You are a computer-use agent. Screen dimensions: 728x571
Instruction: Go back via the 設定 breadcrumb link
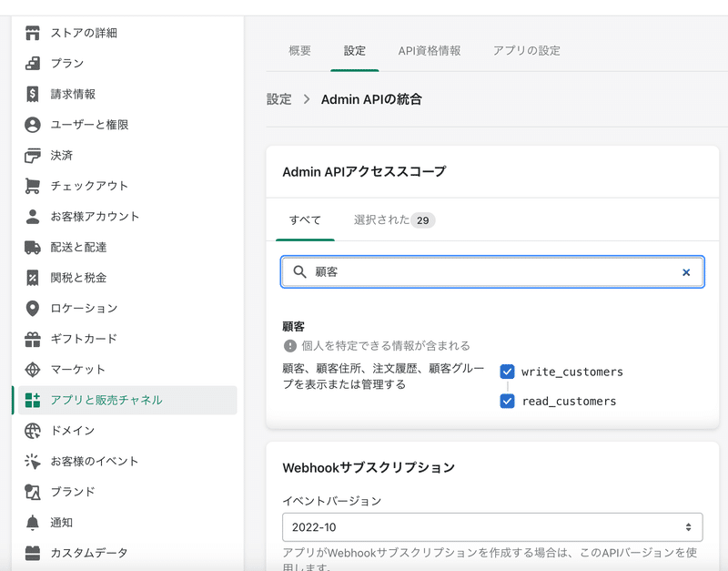tap(279, 99)
